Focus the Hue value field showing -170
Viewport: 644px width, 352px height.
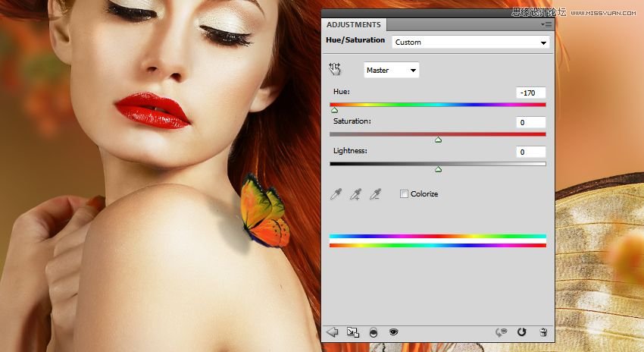click(530, 93)
